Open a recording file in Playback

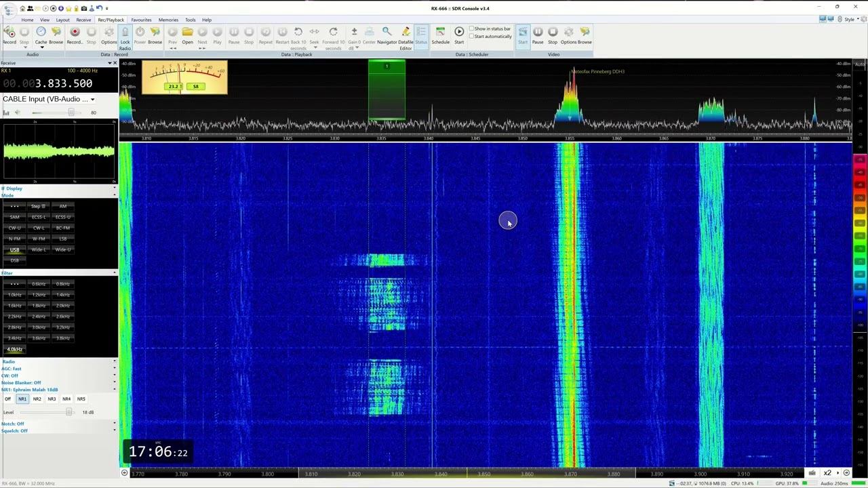[x=187, y=32]
